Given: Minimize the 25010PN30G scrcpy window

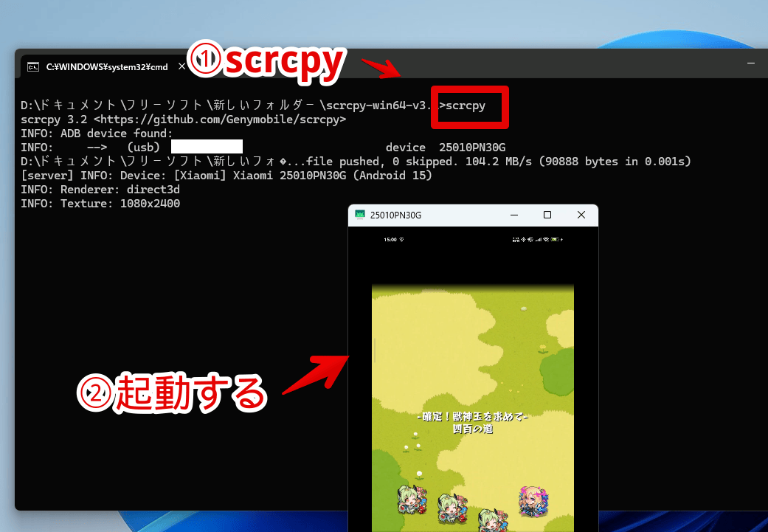Looking at the screenshot, I should pos(513,215).
